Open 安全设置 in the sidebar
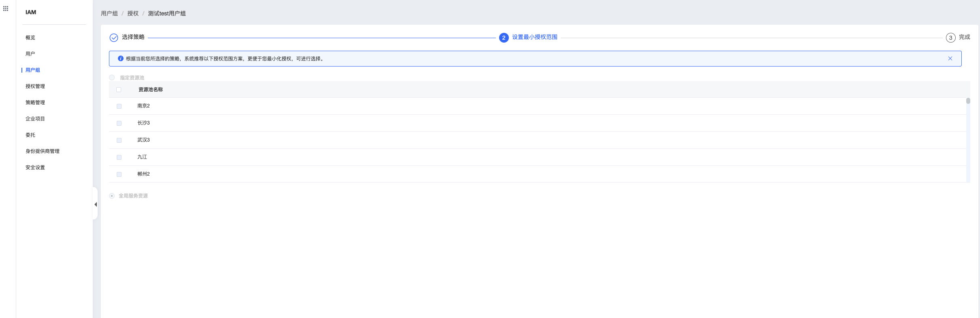Screen dimensions: 980x318 click(x=35, y=168)
